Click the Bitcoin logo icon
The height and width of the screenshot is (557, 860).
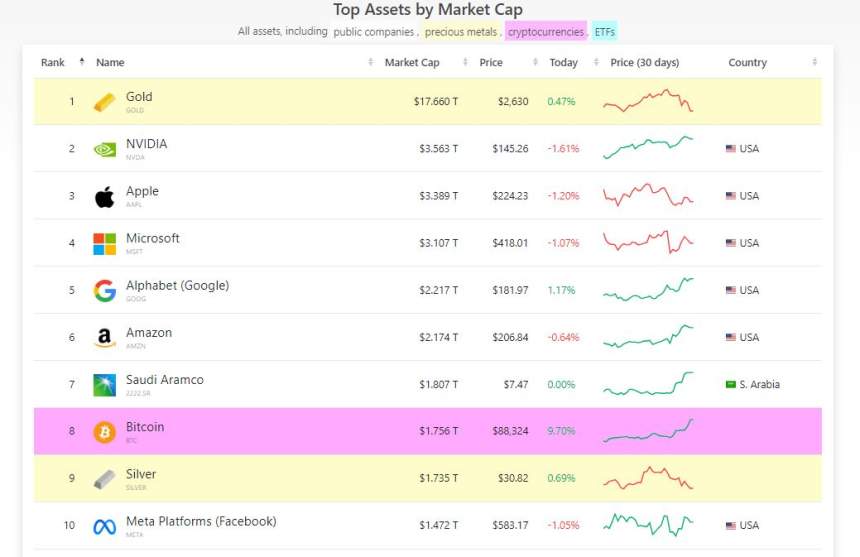[x=104, y=432]
